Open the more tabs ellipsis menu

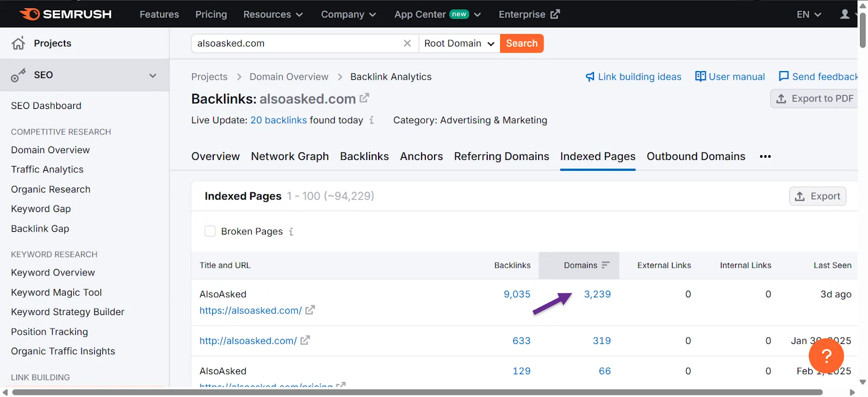(x=765, y=156)
